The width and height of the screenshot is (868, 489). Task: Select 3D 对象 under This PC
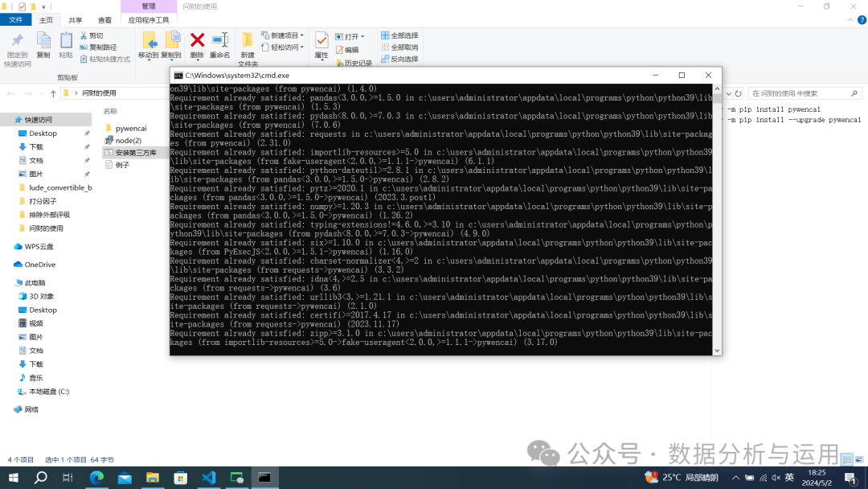(42, 296)
